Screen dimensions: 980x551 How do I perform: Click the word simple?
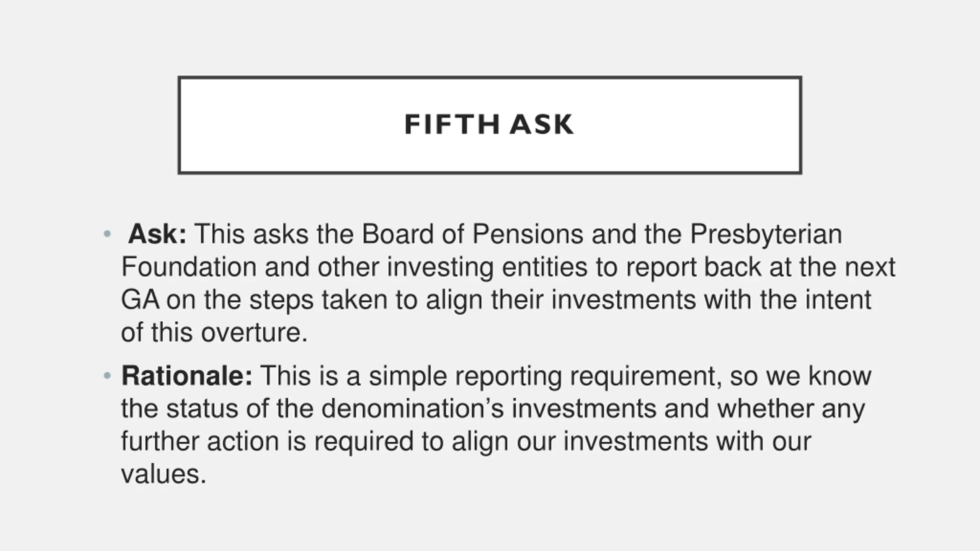tap(408, 376)
